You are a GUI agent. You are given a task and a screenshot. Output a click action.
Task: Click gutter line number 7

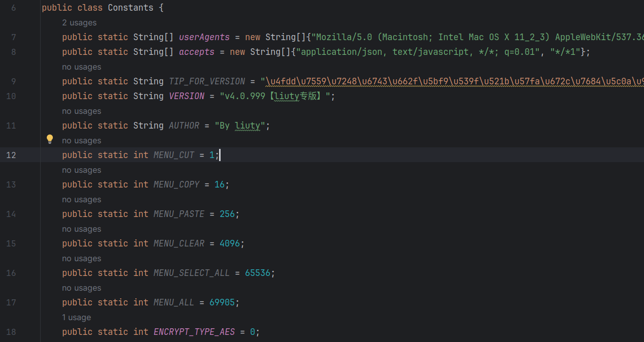pos(13,38)
